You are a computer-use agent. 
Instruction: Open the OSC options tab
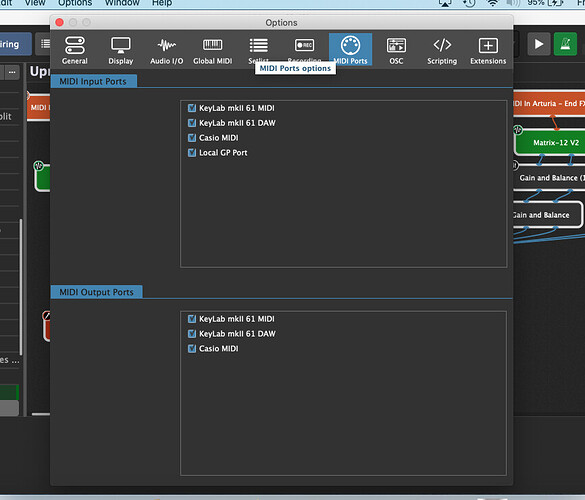point(396,50)
